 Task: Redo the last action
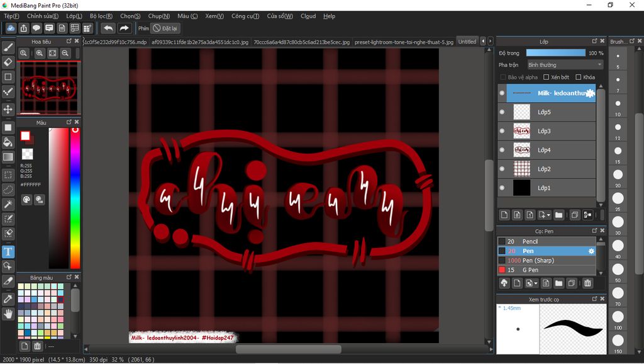pos(124,28)
